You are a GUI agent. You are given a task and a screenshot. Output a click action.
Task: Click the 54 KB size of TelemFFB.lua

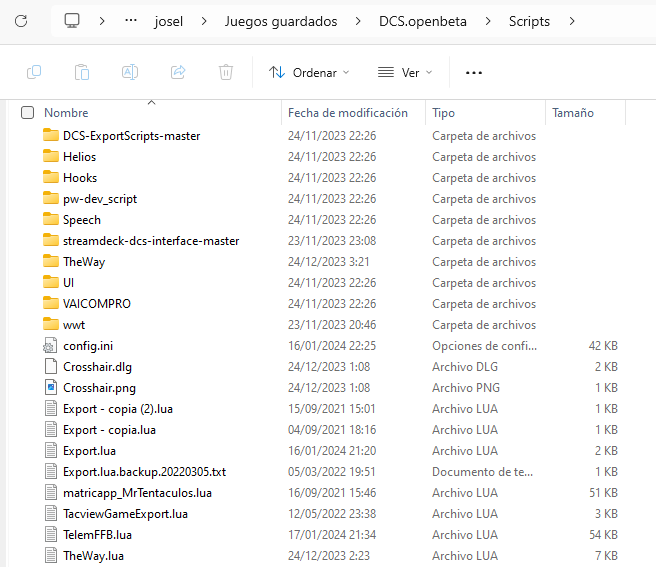(x=603, y=535)
